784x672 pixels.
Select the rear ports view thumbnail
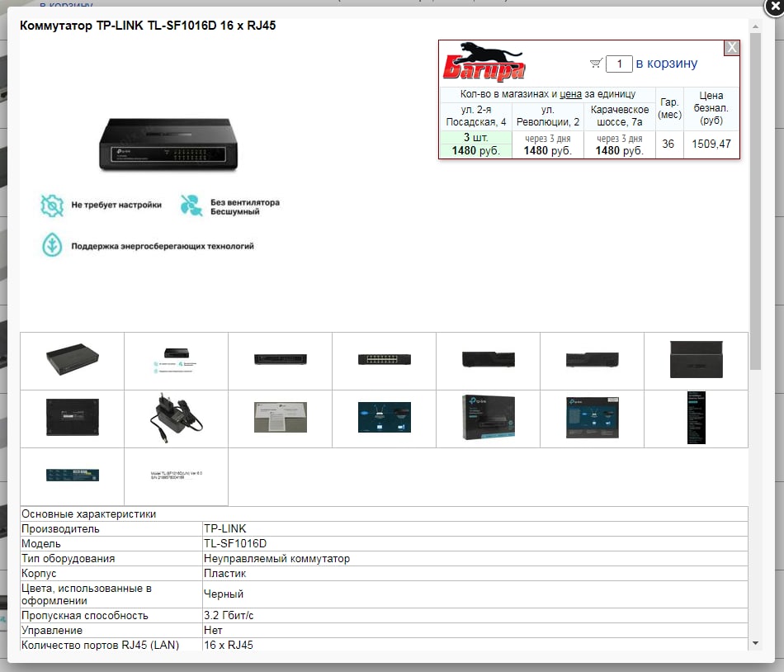tap(384, 361)
